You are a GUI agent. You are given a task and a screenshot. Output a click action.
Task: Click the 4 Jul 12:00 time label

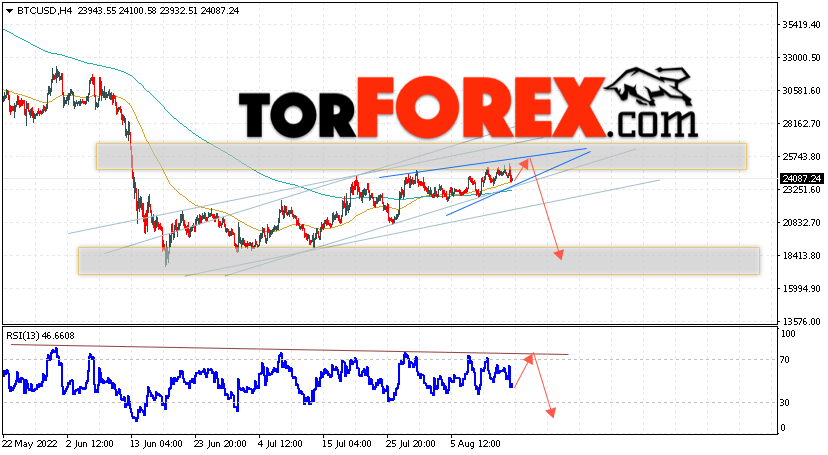click(280, 444)
